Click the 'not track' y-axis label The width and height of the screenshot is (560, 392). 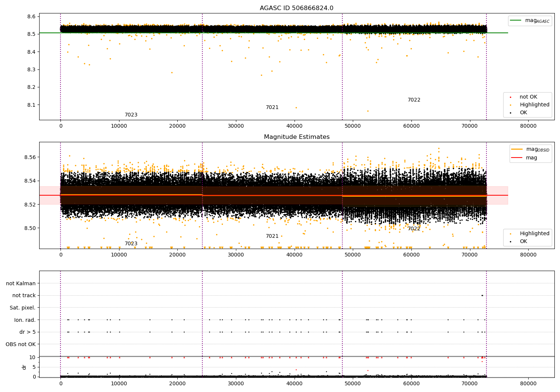(24, 296)
